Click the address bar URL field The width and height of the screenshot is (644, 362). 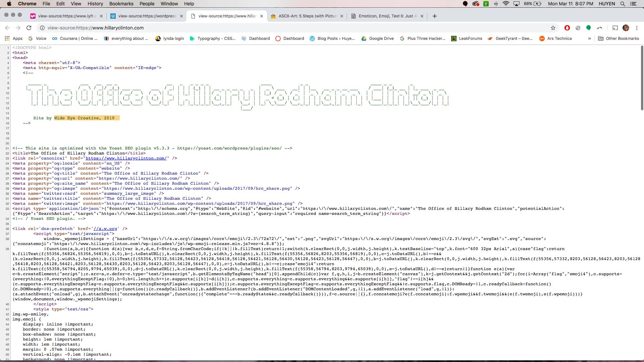coord(235,28)
